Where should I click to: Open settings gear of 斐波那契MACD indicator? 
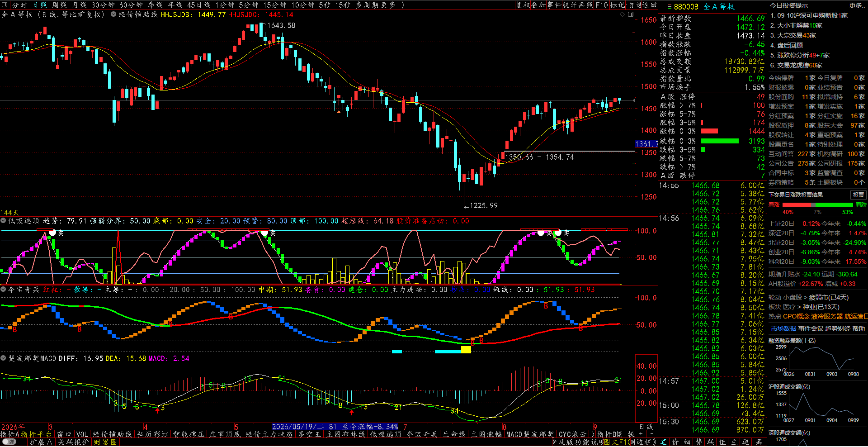coord(3,358)
